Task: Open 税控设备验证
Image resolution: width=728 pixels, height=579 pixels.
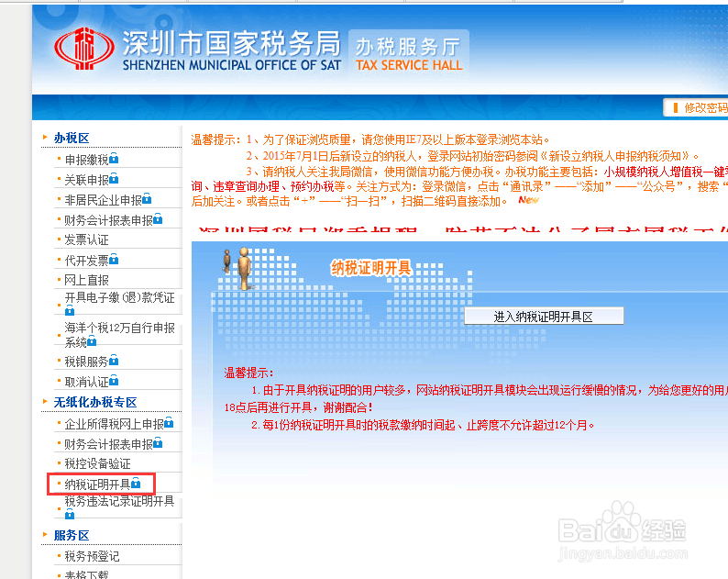Action: [x=97, y=463]
